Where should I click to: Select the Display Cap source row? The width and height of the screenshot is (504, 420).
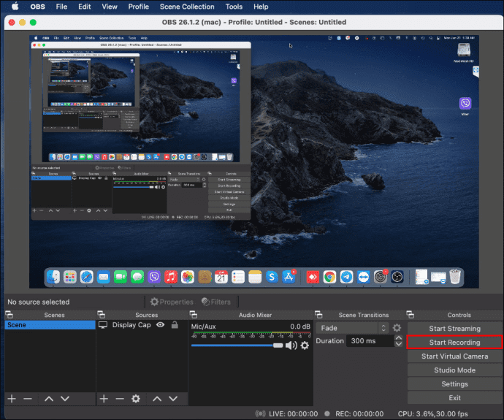pyautogui.click(x=142, y=325)
